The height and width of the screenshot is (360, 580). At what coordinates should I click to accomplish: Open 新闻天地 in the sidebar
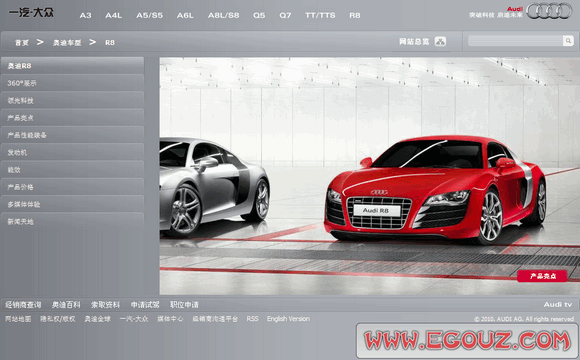pos(72,221)
